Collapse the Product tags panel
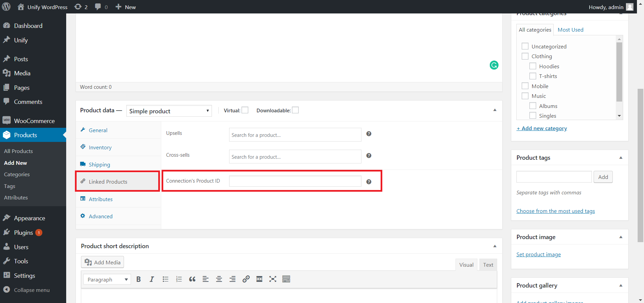This screenshot has height=303, width=644. tap(621, 158)
